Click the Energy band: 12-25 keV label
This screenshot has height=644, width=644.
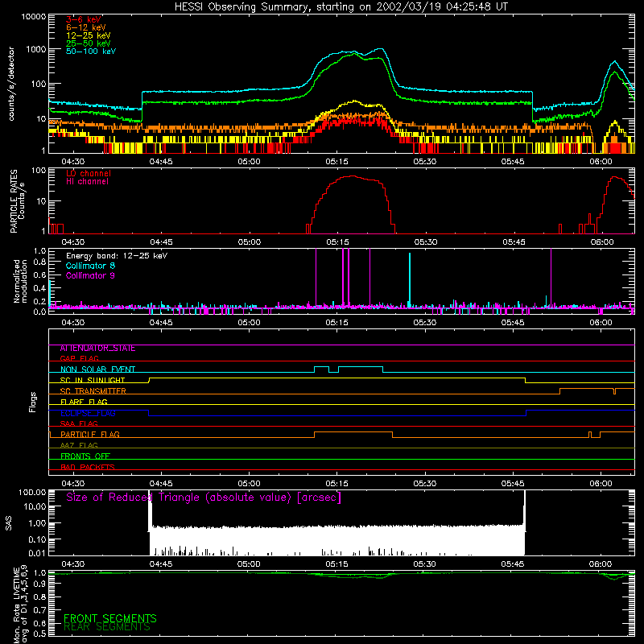[x=117, y=256]
